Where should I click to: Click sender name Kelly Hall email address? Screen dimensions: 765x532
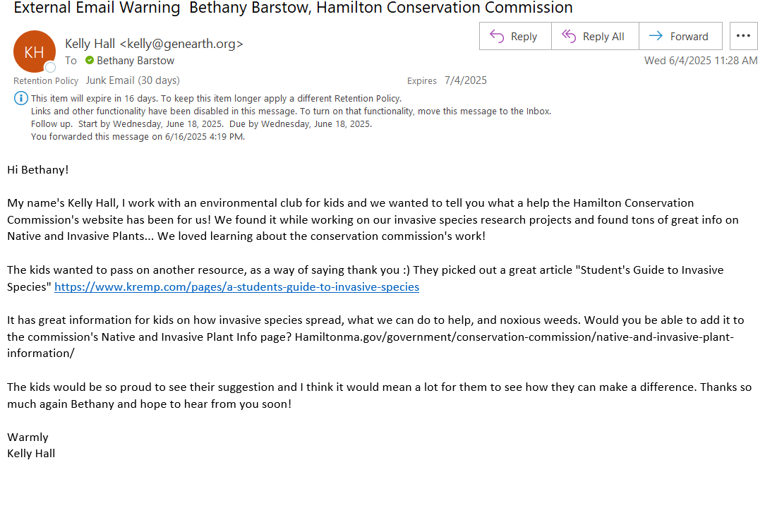click(154, 44)
